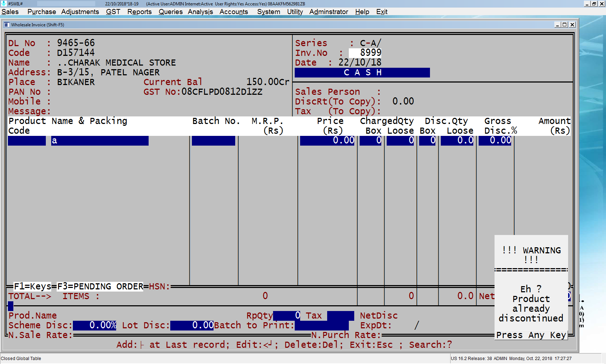Screen dimensions: 606x364
Task: Click the Wholesale Invoice window icon
Action: [6, 25]
